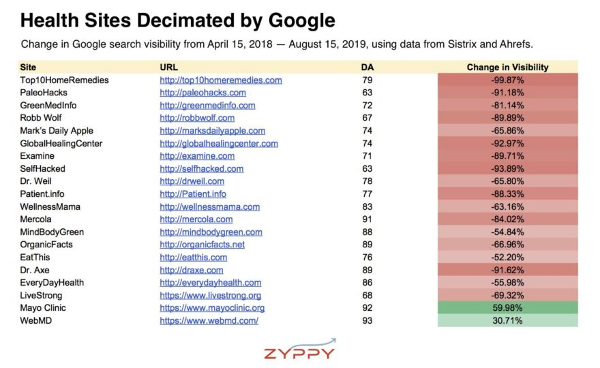600x368 pixels.
Task: Open the mayoclinic.org link
Action: click(x=212, y=308)
